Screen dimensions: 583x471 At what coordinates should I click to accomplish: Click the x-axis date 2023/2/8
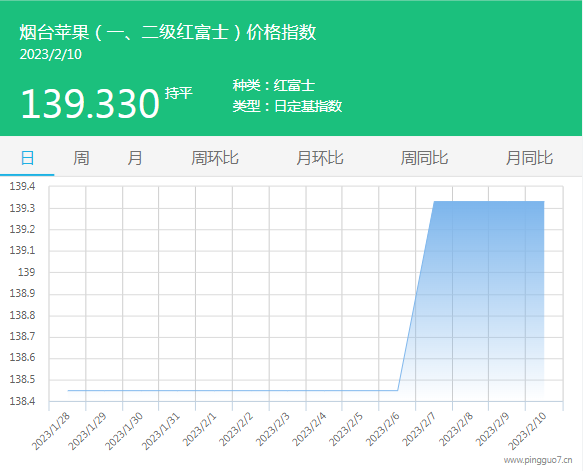(456, 429)
